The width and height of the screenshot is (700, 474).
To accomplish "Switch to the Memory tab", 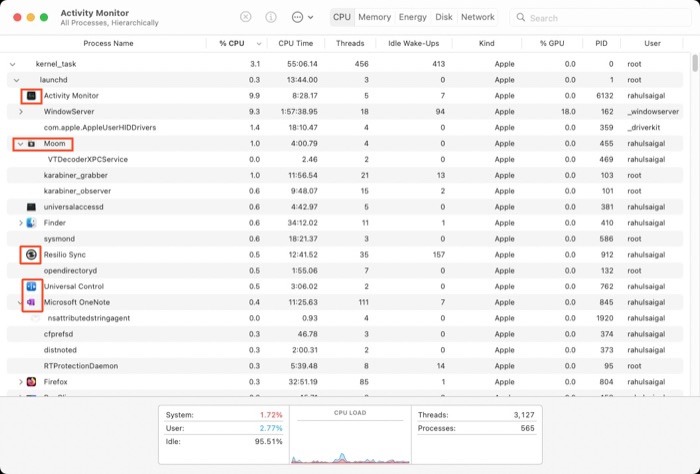I will point(375,17).
